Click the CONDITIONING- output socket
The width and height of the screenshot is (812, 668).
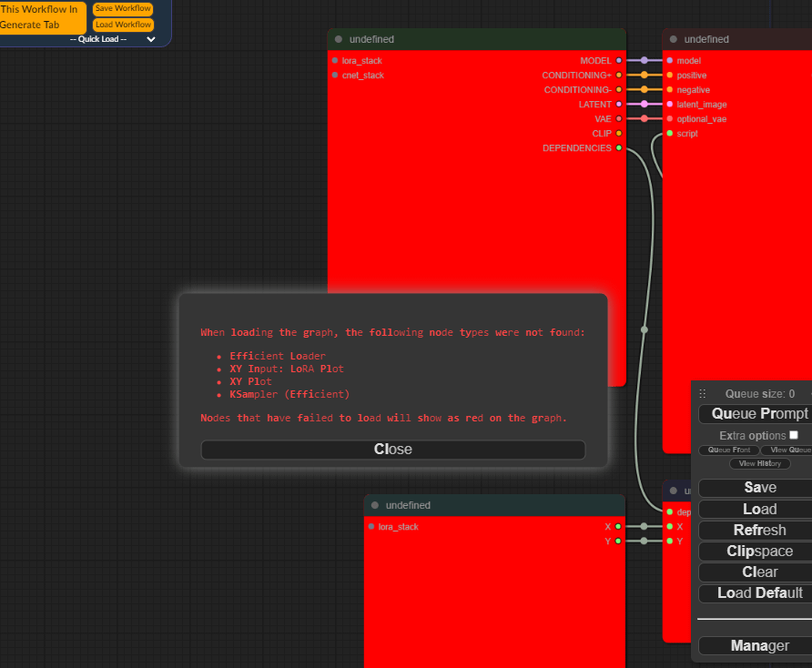619,89
